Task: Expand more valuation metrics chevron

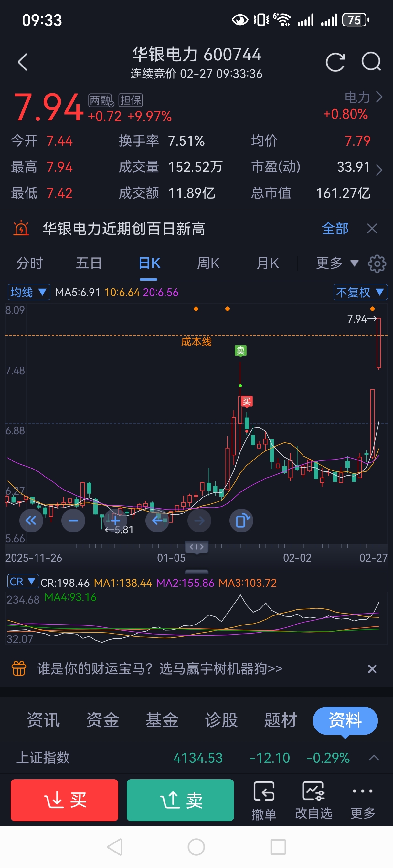Action: coord(379,170)
